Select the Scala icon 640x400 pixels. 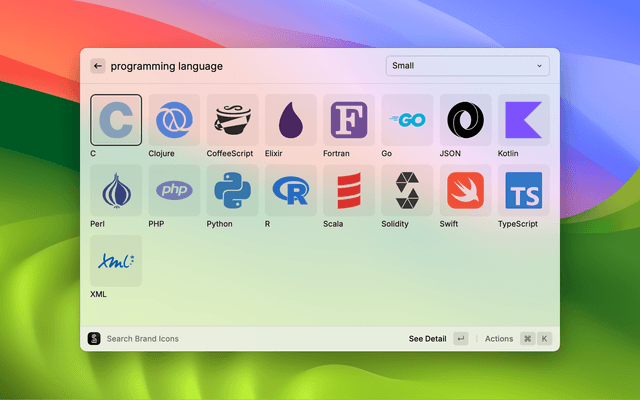tap(349, 190)
